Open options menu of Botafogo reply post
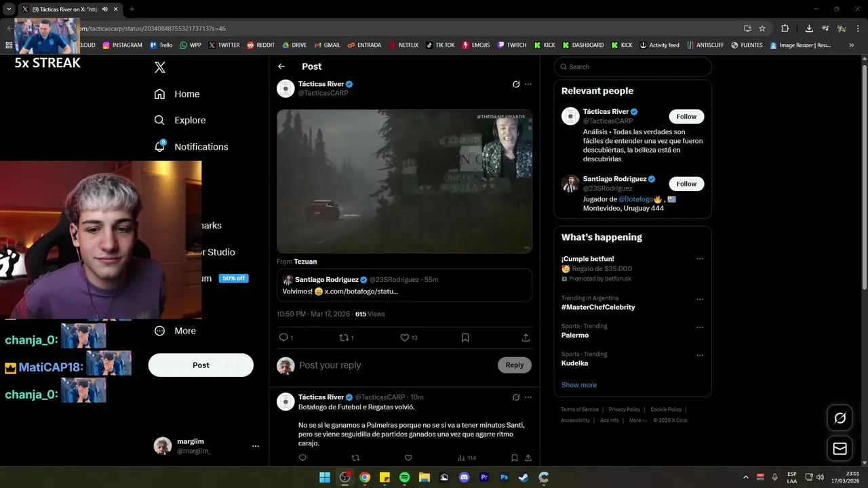Viewport: 868px width, 488px height. [x=528, y=397]
